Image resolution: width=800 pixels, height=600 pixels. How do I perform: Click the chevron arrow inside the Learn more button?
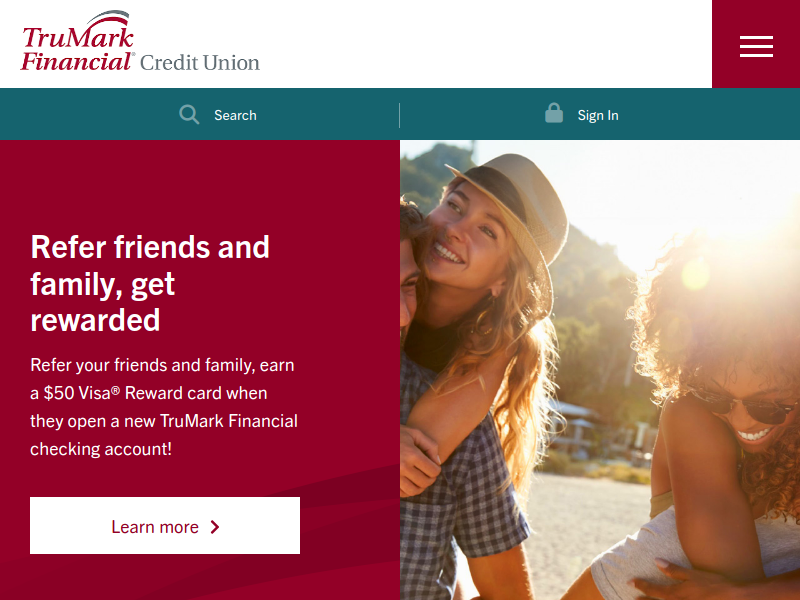click(x=215, y=527)
